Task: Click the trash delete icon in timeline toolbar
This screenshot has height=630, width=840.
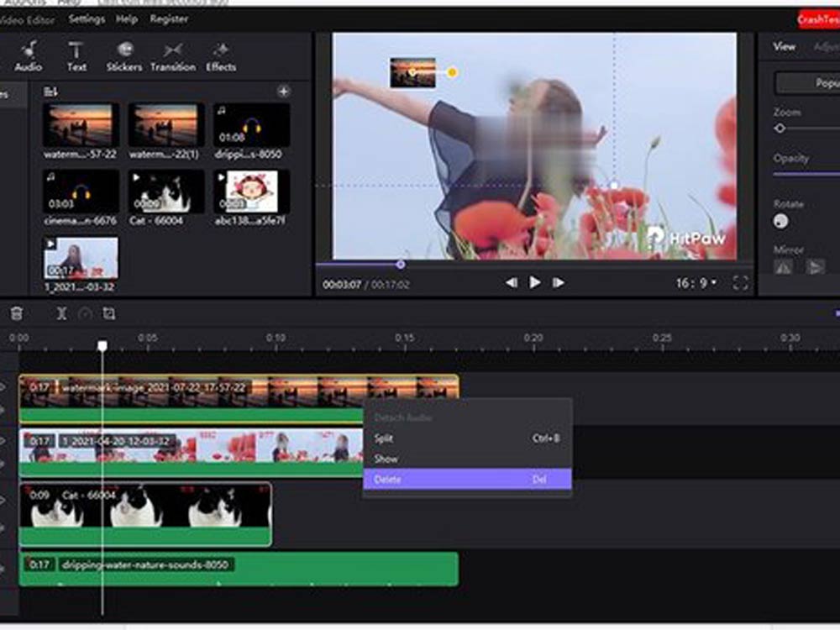Action: pyautogui.click(x=17, y=313)
